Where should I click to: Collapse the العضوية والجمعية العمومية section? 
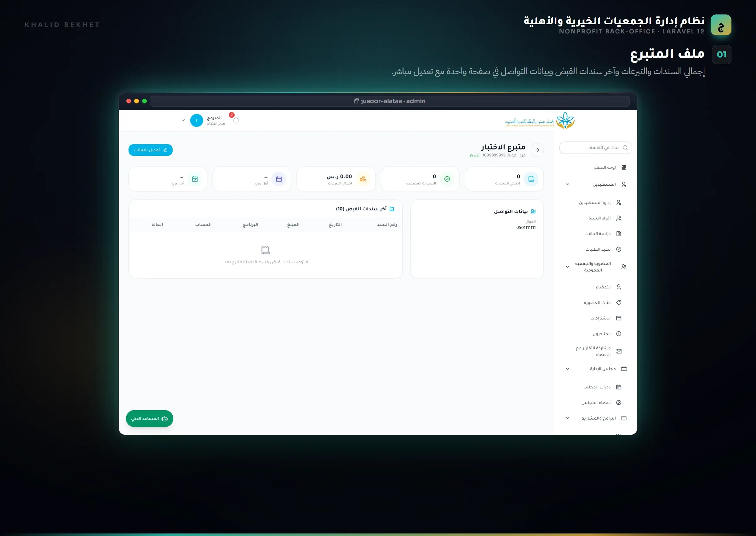[x=567, y=267]
